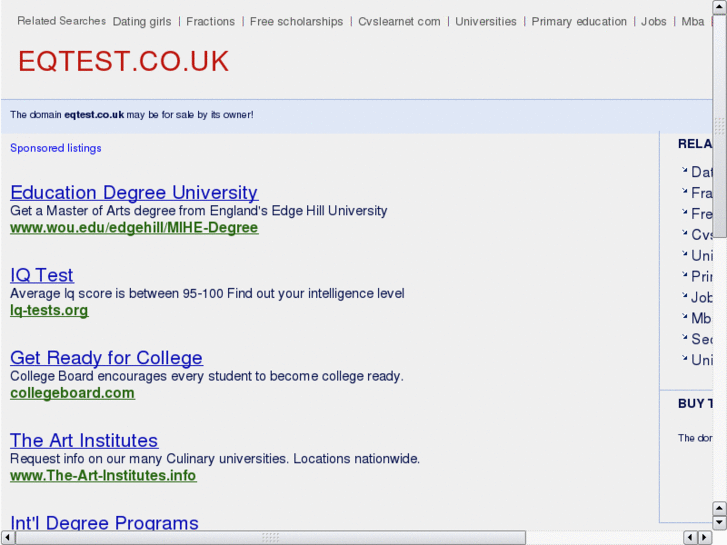Click 'Average Iq score is between 95-100' text

[207, 294]
